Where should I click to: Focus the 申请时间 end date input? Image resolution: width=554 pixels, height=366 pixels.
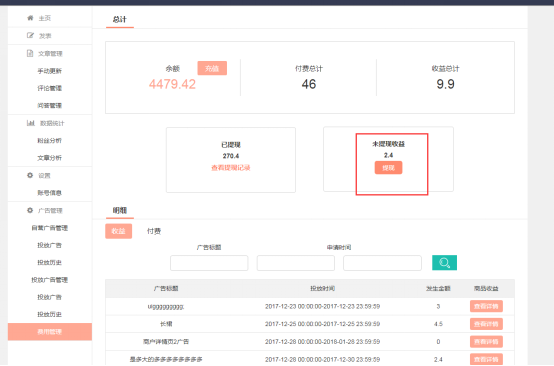[x=382, y=263]
